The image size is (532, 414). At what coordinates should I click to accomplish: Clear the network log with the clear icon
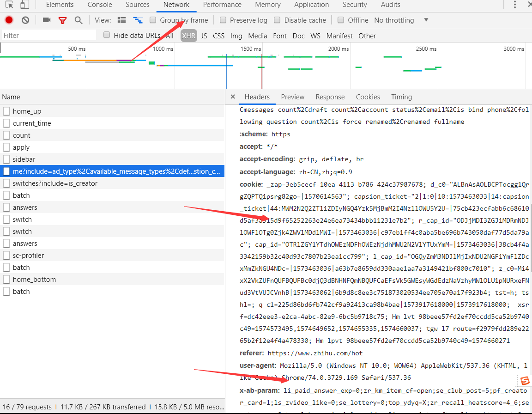pyautogui.click(x=25, y=20)
